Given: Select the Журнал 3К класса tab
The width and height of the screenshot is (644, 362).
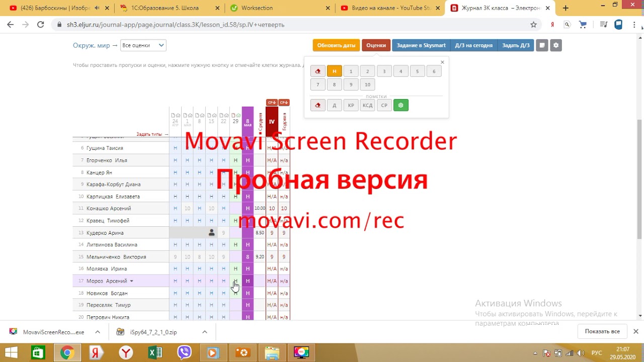Looking at the screenshot, I should tap(501, 8).
